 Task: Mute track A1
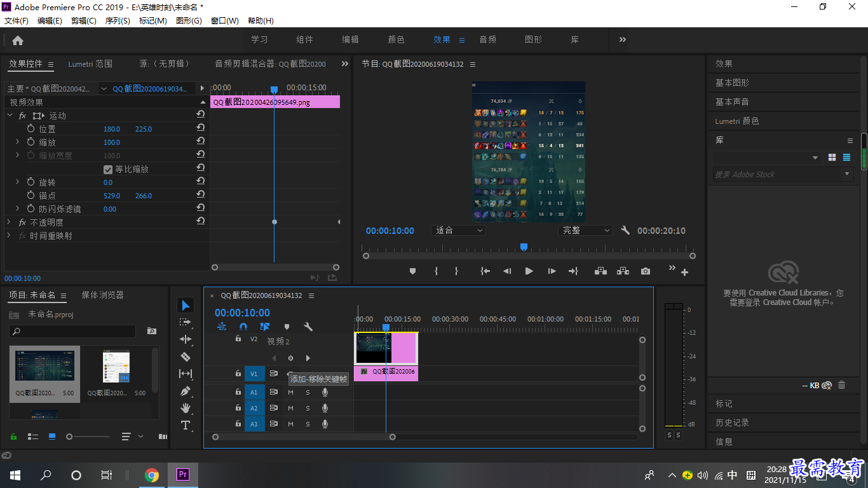(290, 392)
